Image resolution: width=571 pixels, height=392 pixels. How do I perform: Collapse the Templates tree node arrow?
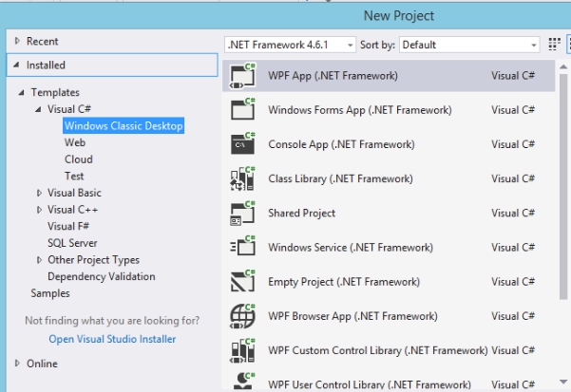21,92
